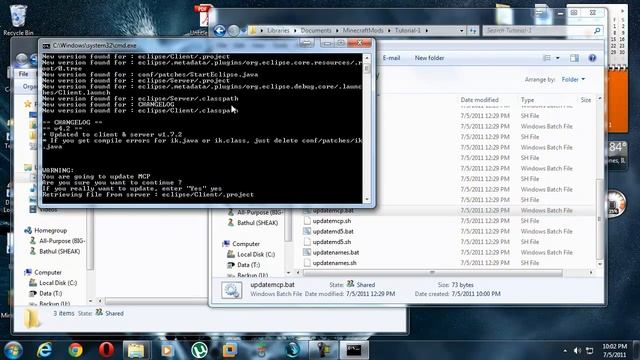The width and height of the screenshot is (640, 360).
Task: Click the CPU meter desktop gadget
Action: point(615,203)
